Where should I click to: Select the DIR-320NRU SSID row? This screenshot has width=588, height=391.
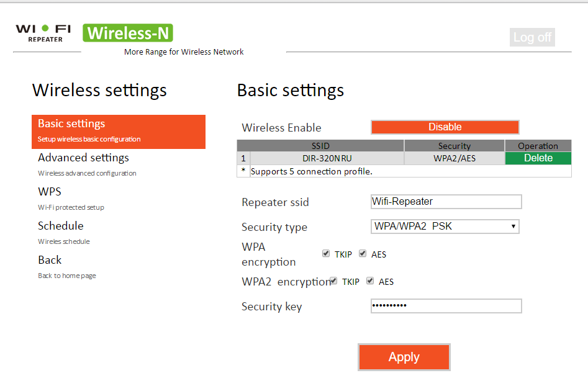click(x=327, y=158)
